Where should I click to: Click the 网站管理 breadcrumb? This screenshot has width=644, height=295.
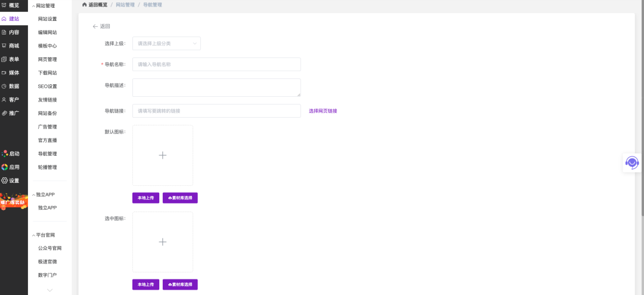(x=125, y=5)
